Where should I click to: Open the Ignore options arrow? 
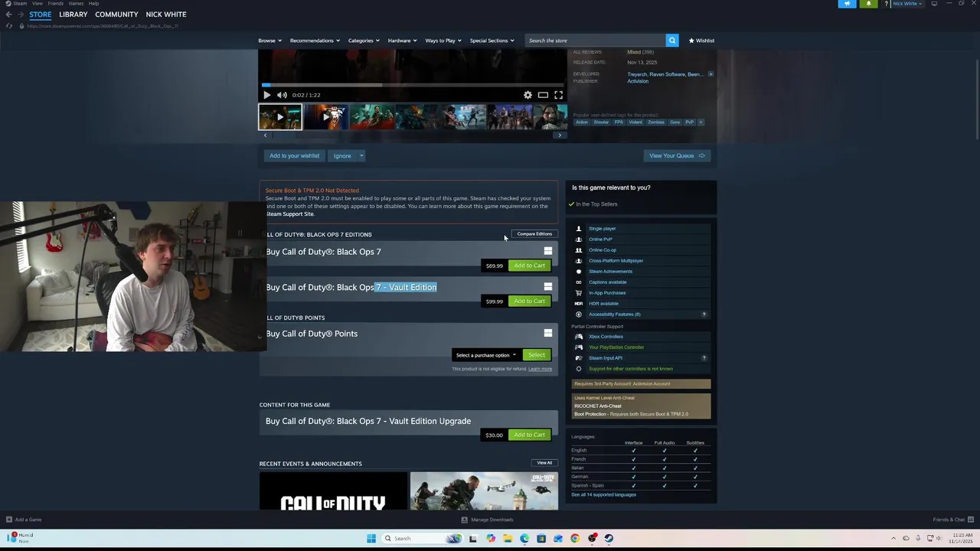361,156
